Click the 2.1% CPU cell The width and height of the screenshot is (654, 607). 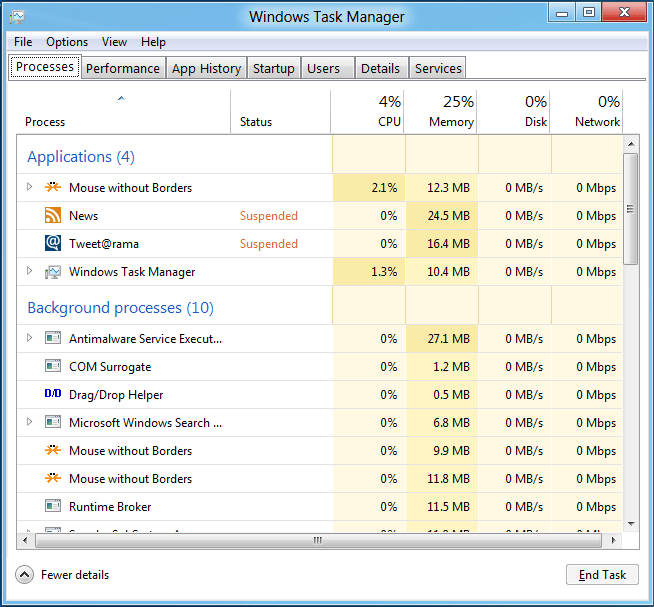(369, 187)
